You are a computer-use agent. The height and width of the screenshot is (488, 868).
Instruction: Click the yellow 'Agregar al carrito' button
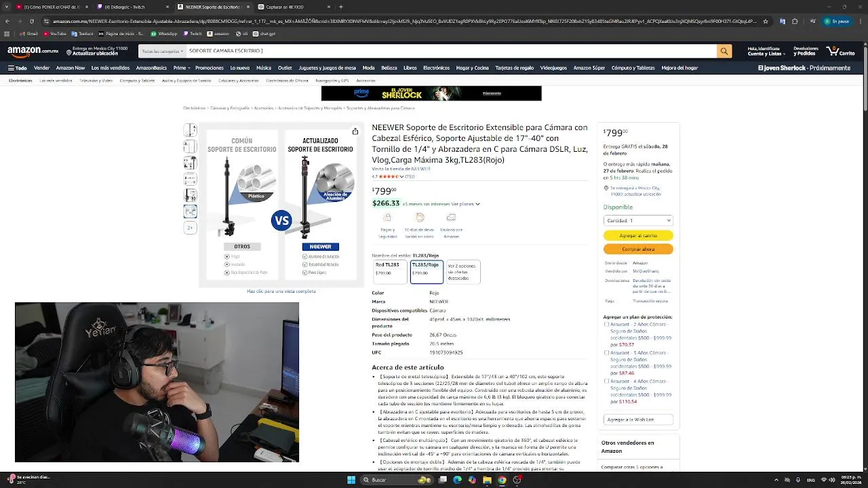point(638,235)
